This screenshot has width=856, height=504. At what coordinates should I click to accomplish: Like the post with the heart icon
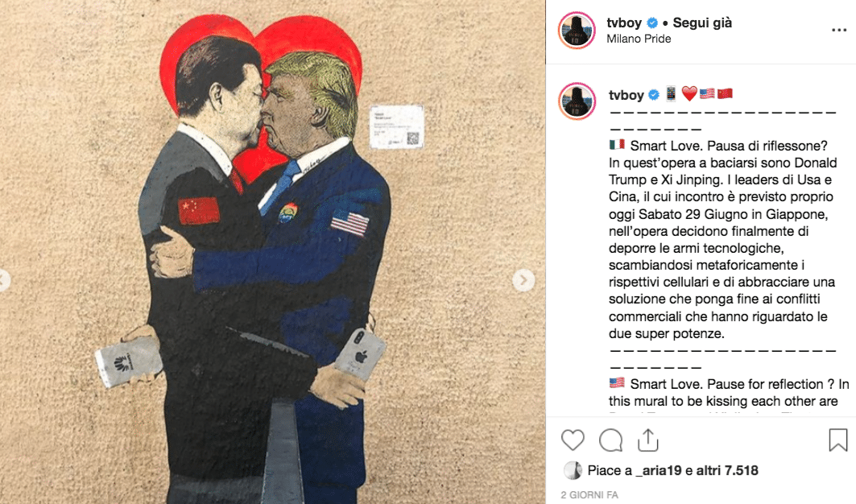[573, 440]
